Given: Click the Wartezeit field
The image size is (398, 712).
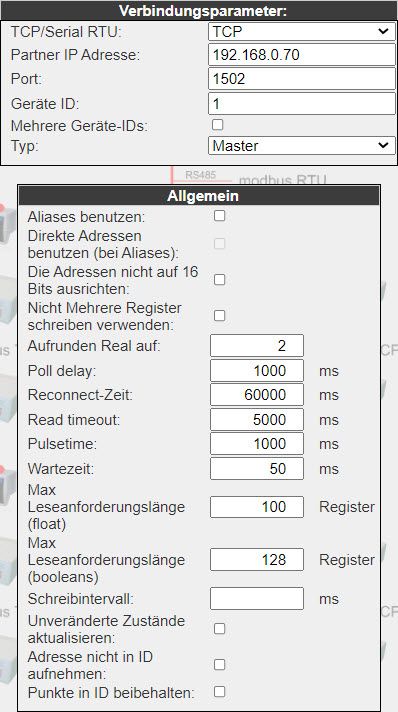Looking at the screenshot, I should point(257,468).
